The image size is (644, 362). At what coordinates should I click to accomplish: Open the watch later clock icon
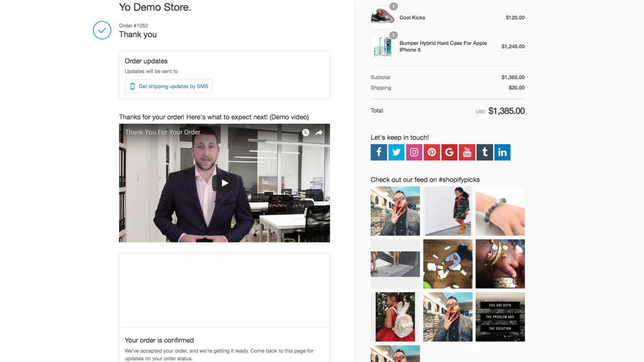click(305, 132)
